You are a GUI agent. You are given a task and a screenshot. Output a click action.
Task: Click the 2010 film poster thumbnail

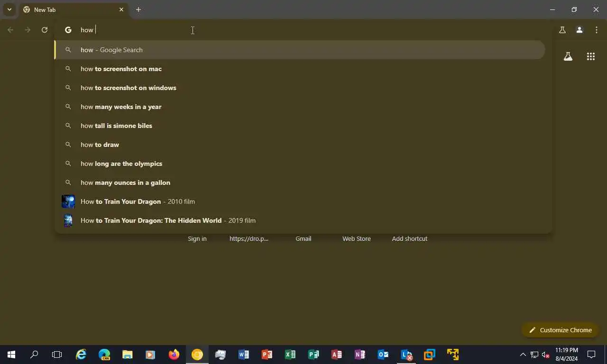pyautogui.click(x=68, y=201)
